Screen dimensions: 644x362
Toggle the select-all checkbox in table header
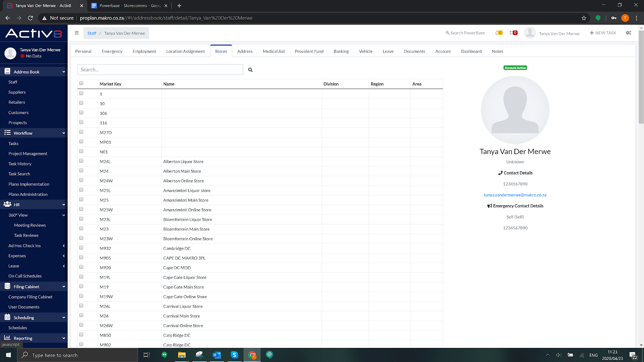pyautogui.click(x=81, y=83)
